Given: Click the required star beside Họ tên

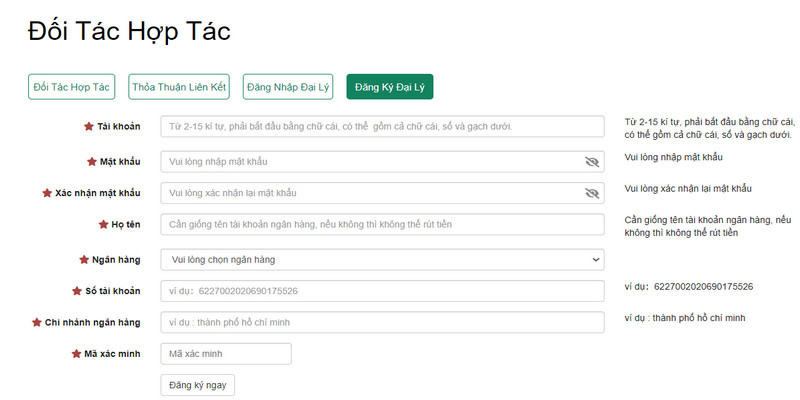Looking at the screenshot, I should coord(103,224).
